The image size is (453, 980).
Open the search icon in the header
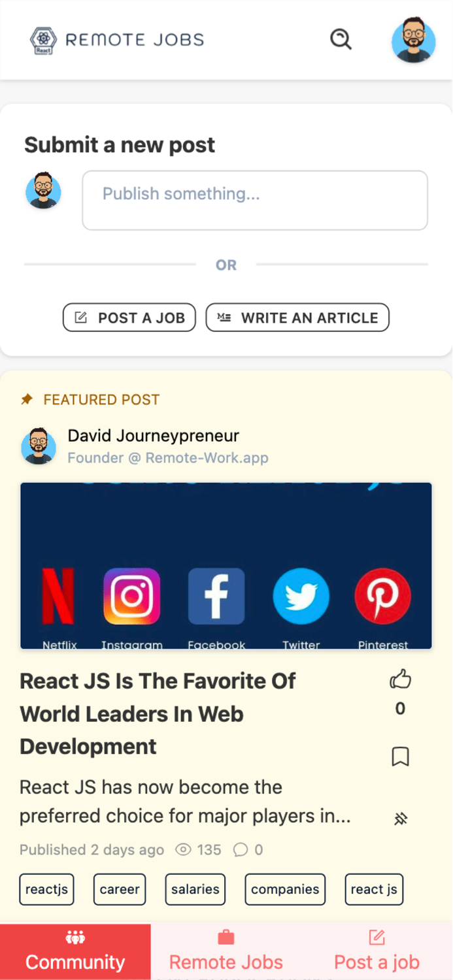pos(341,39)
